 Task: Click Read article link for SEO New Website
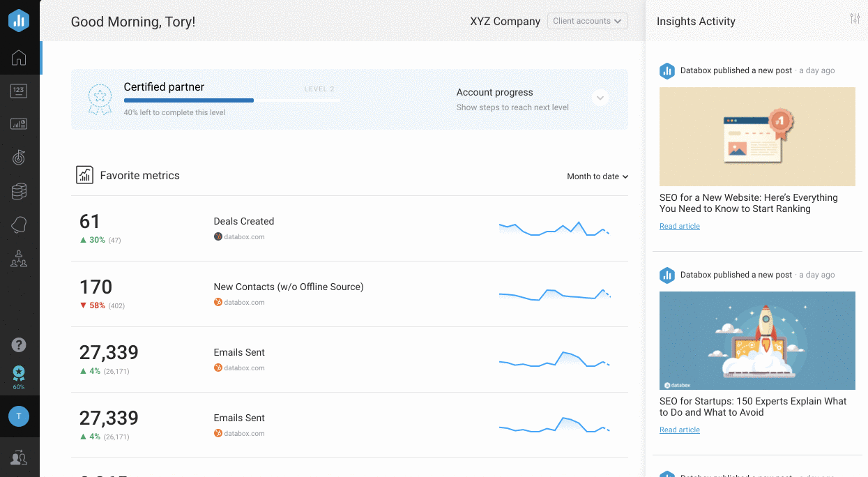[x=679, y=226]
